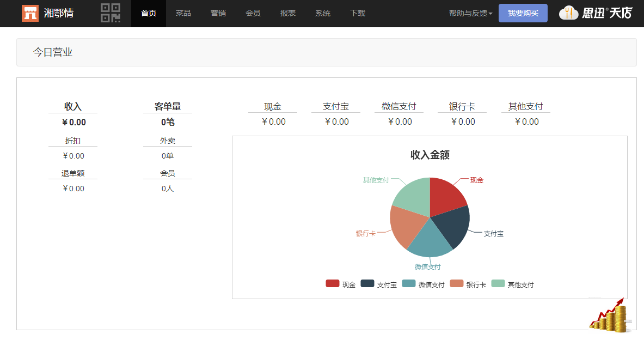Click the 收入金额 chart title
The height and width of the screenshot is (346, 644).
coord(430,155)
